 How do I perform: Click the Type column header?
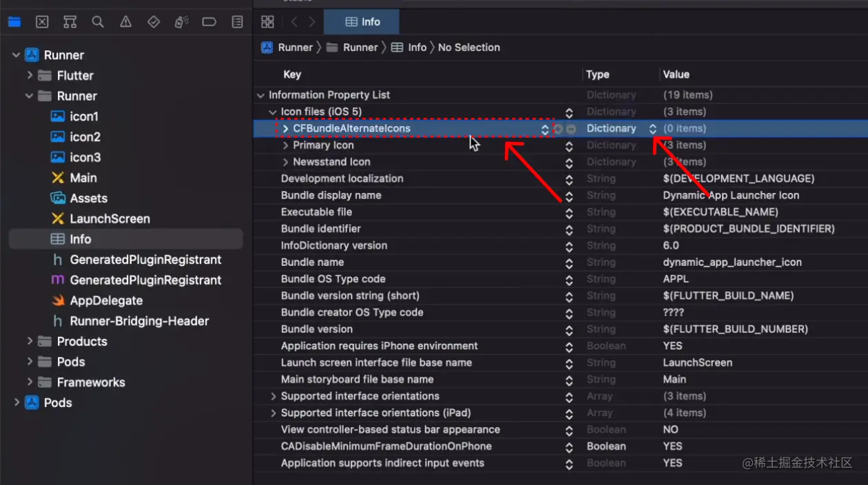[598, 74]
